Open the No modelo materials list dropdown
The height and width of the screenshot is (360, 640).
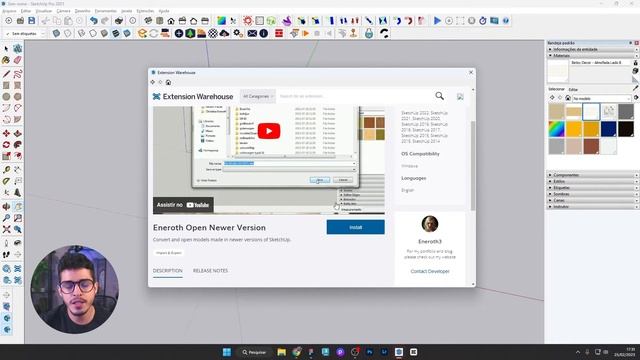pyautogui.click(x=602, y=98)
